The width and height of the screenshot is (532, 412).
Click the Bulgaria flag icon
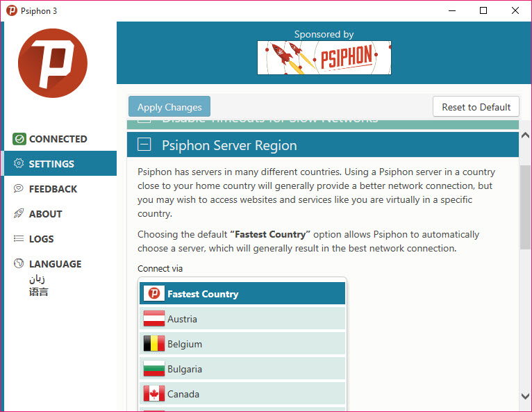(x=154, y=368)
